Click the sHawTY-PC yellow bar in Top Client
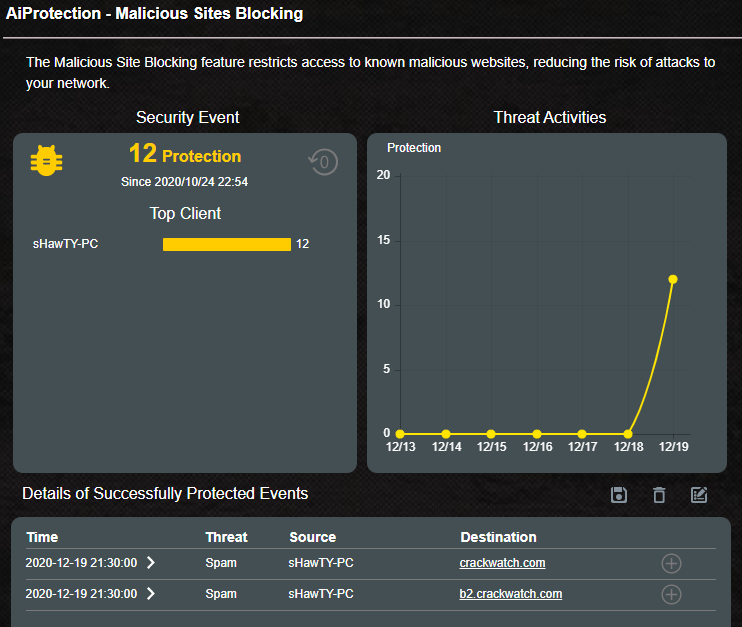742x627 pixels. 227,244
